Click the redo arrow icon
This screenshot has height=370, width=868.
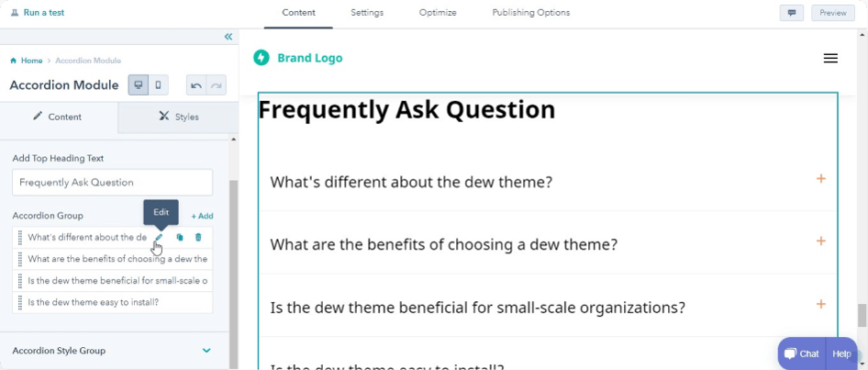tap(216, 85)
